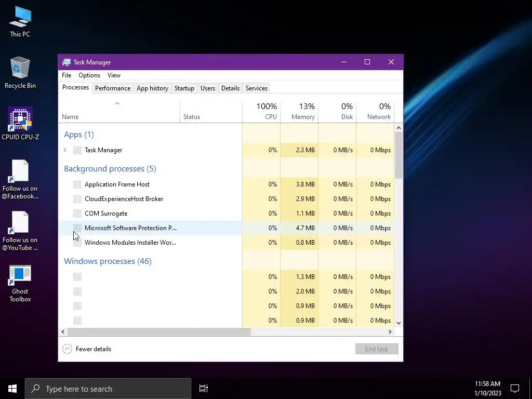Open the notification Action Center

point(515,389)
